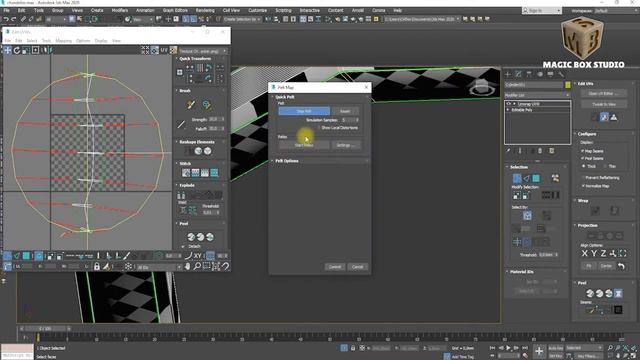Screen dimensions: 640x360
Task: Toggle Show Local Distortions checkbox in Pelt Map
Action: (318, 128)
